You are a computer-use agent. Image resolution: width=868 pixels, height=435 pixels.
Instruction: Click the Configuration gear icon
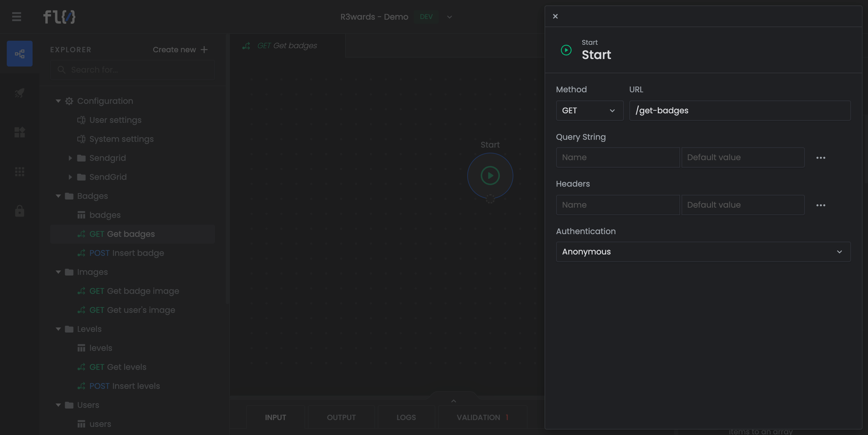69,101
